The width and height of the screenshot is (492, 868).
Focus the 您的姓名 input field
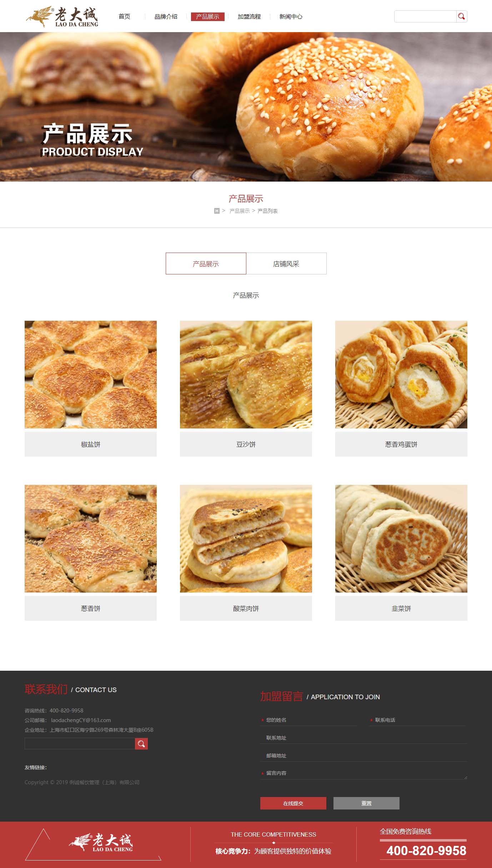(x=309, y=720)
